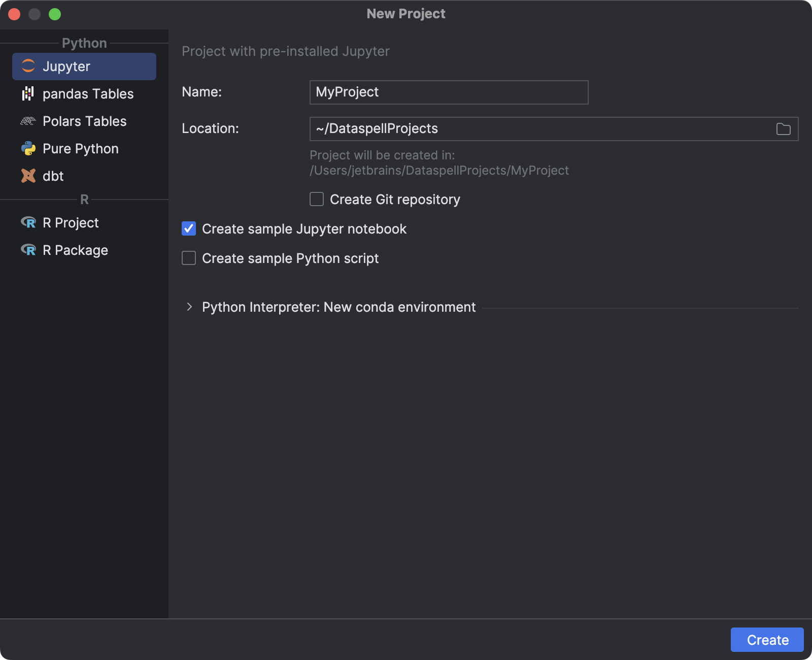Click the Python logo next to Pure Python
Image resolution: width=812 pixels, height=660 pixels.
coord(28,148)
